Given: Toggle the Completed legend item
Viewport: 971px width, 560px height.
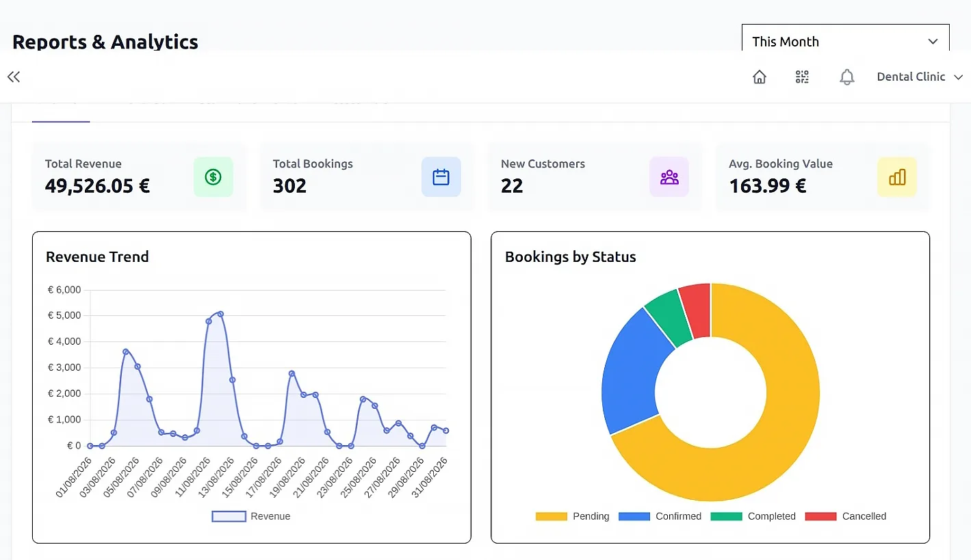Looking at the screenshot, I should click(x=753, y=516).
